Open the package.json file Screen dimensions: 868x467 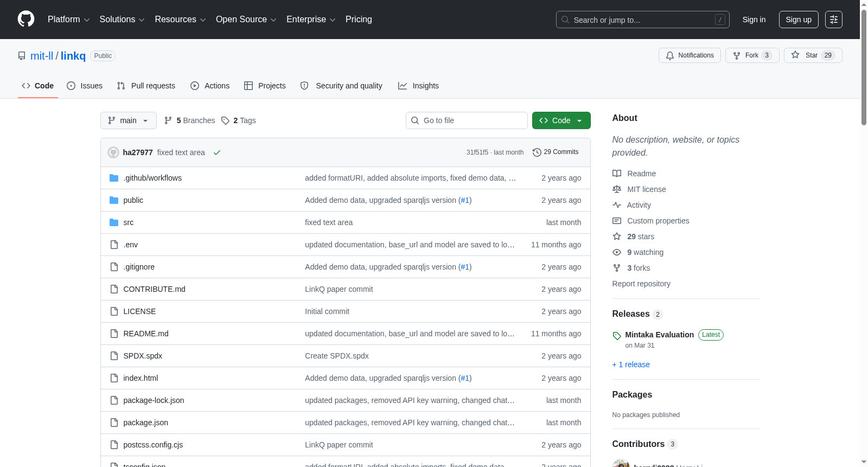pyautogui.click(x=145, y=423)
